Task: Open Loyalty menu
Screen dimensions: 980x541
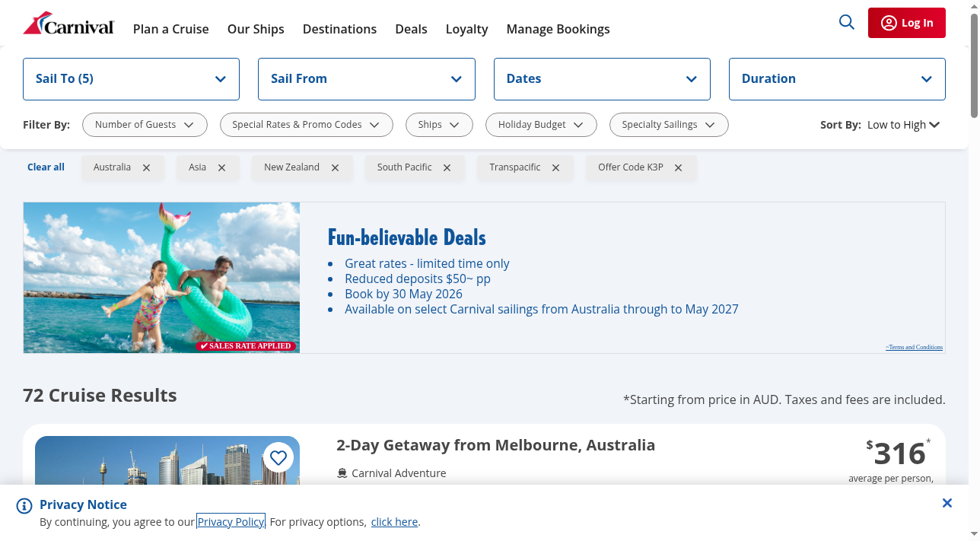Action: pos(466,29)
